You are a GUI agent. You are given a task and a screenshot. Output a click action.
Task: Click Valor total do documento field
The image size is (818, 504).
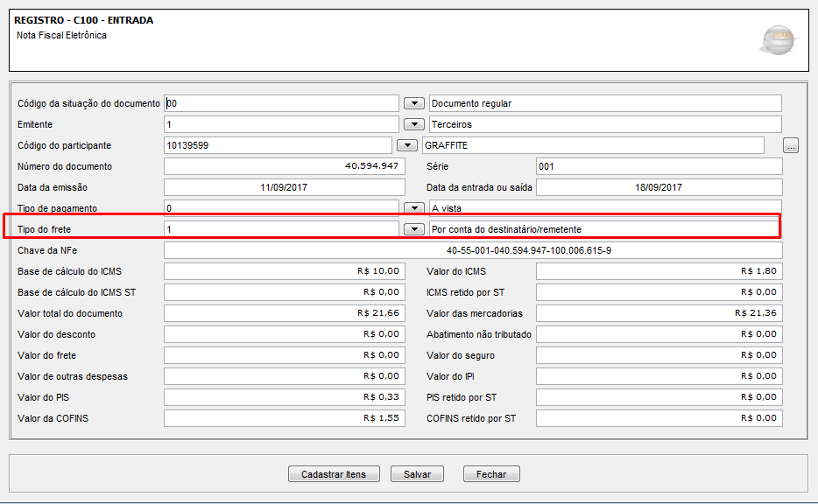[284, 313]
